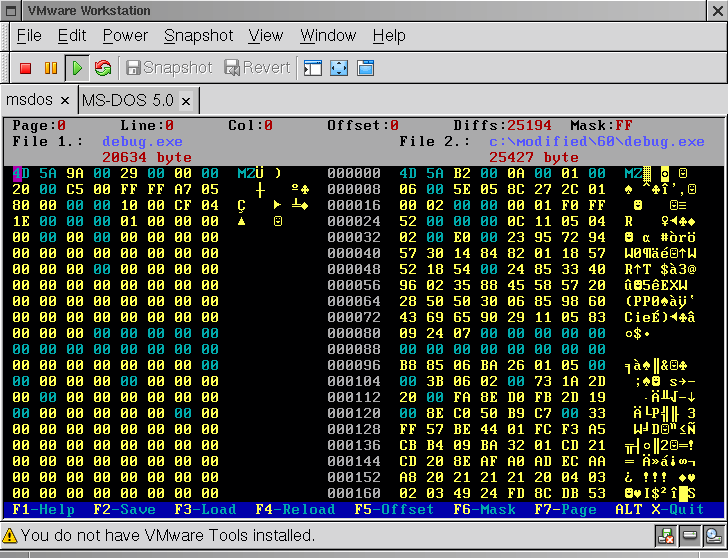The width and height of the screenshot is (728, 558).
Task: Close the MS-DOS 5.0 tab
Action: point(186,101)
